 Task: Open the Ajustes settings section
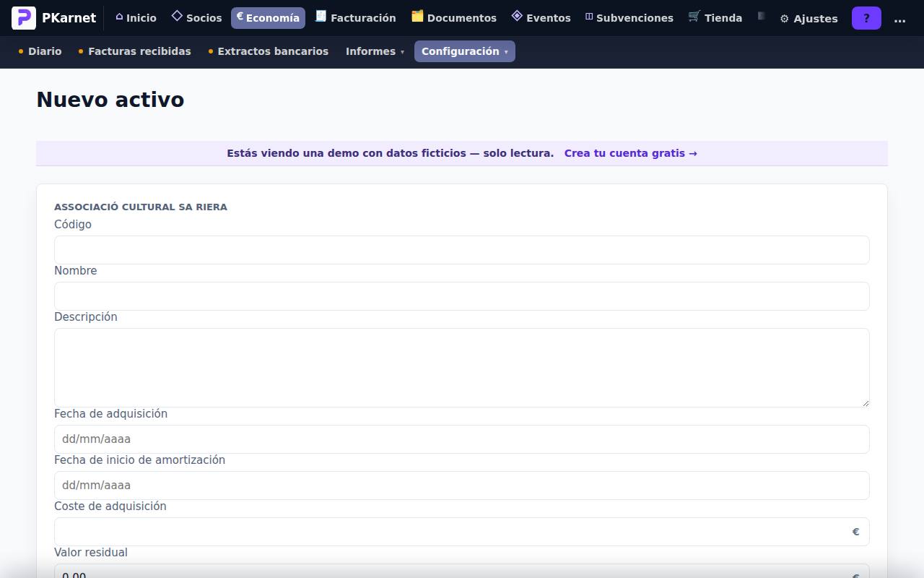coord(808,18)
